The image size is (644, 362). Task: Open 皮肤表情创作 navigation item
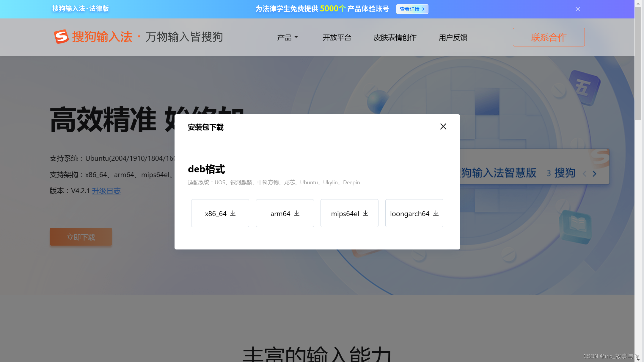point(395,38)
